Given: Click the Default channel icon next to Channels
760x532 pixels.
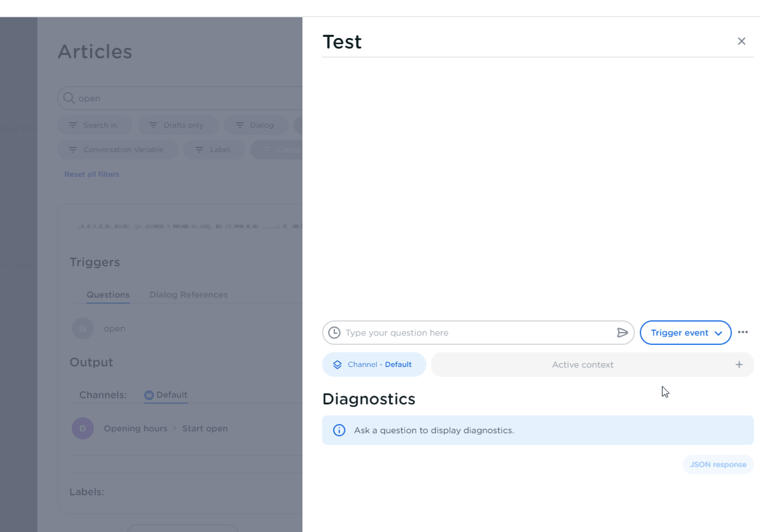Looking at the screenshot, I should coord(149,395).
